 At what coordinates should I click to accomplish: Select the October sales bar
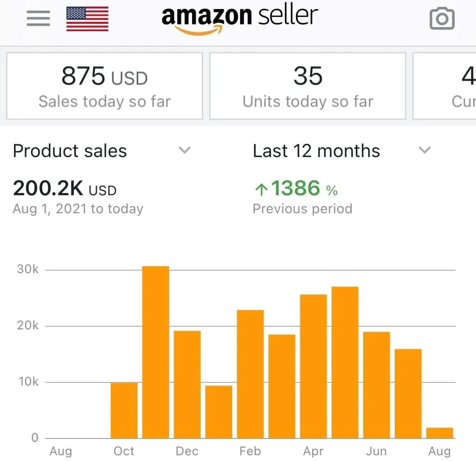pos(124,410)
